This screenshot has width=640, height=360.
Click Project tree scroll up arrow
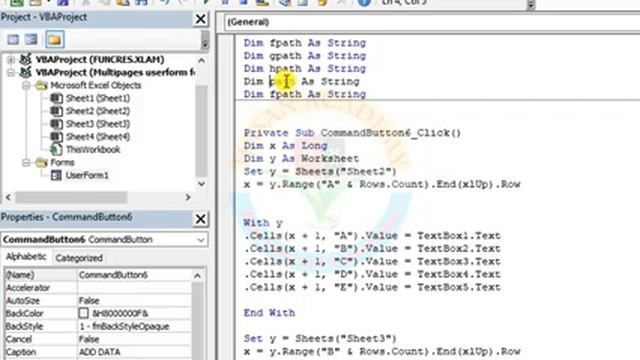[201, 60]
